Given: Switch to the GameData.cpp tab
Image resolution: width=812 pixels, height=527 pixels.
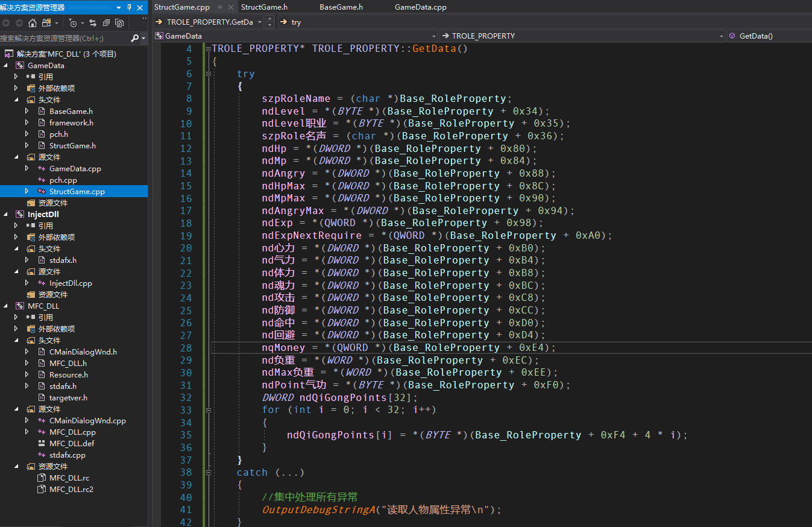Looking at the screenshot, I should [x=421, y=7].
